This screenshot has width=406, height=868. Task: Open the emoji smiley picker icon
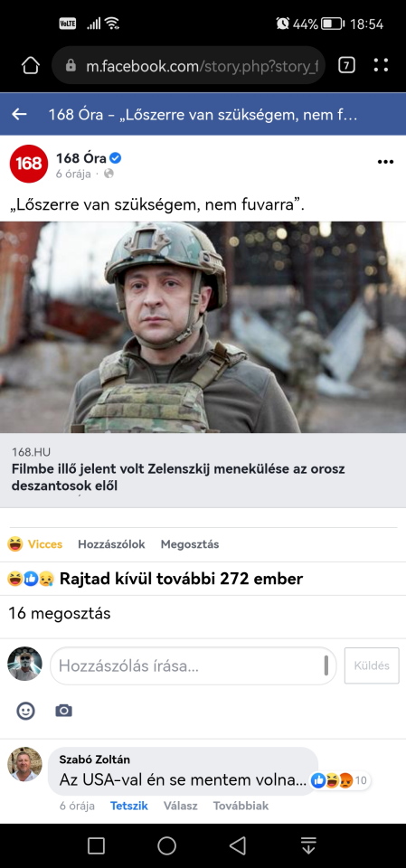coord(25,711)
